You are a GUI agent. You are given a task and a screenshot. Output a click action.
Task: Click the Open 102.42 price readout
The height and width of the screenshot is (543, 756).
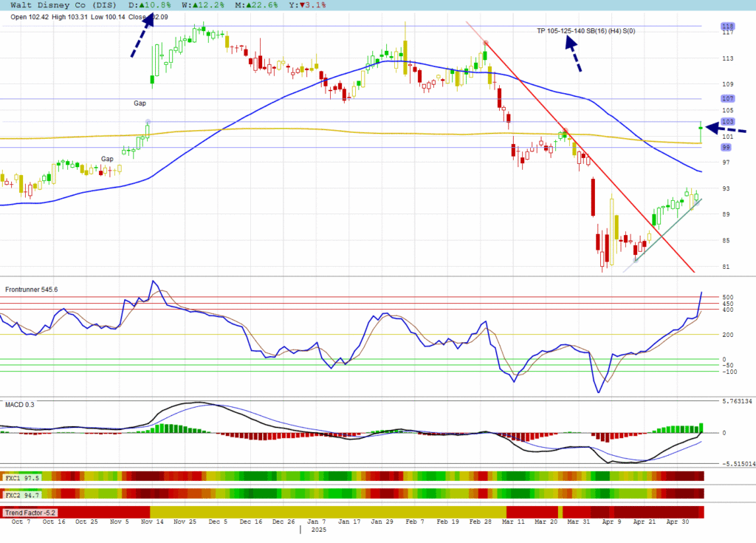coord(30,17)
